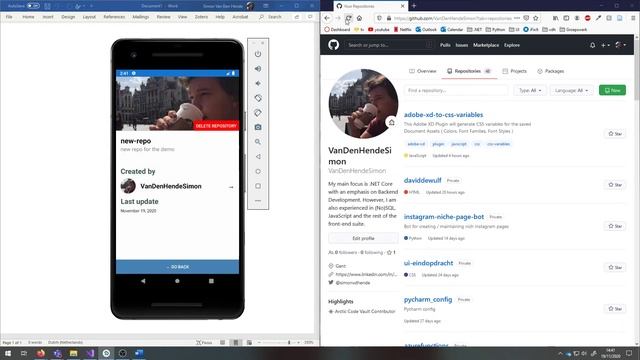Expand GitHub create new plus dropdown
Image resolution: width=640 pixels, height=360 pixels.
605,45
